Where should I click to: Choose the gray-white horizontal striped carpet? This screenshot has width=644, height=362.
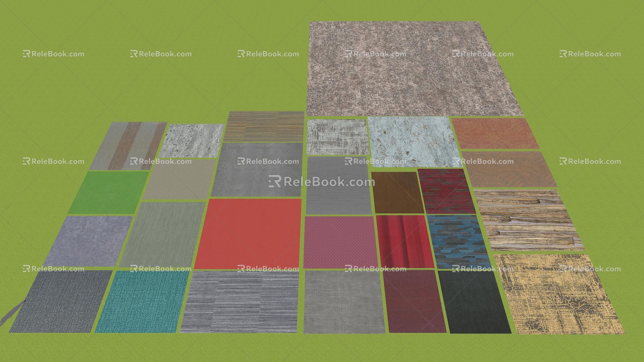[x=240, y=302]
